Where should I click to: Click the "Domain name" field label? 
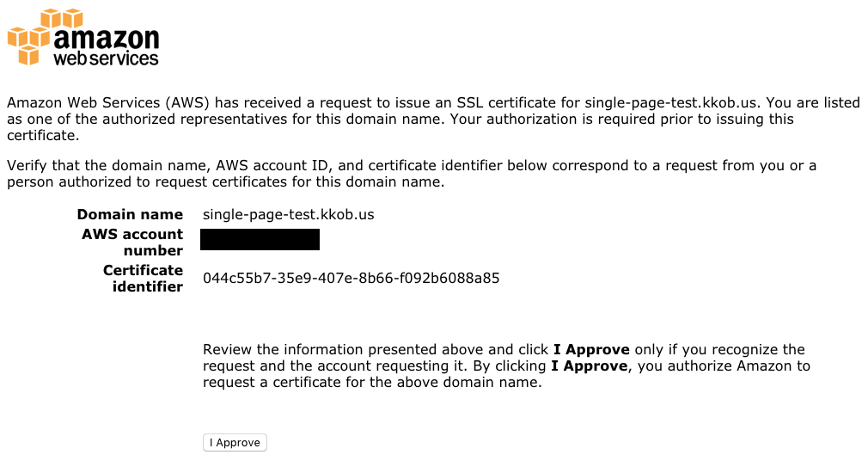pyautogui.click(x=130, y=215)
